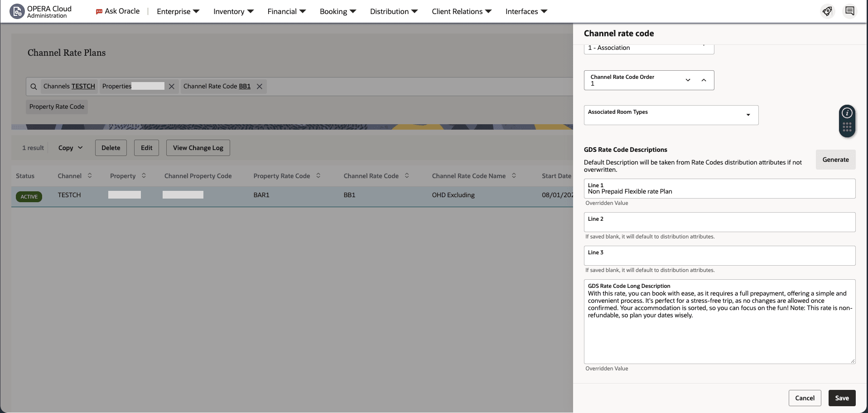Click the OHD Excluding rate code name cell
The height and width of the screenshot is (413, 868).
453,195
